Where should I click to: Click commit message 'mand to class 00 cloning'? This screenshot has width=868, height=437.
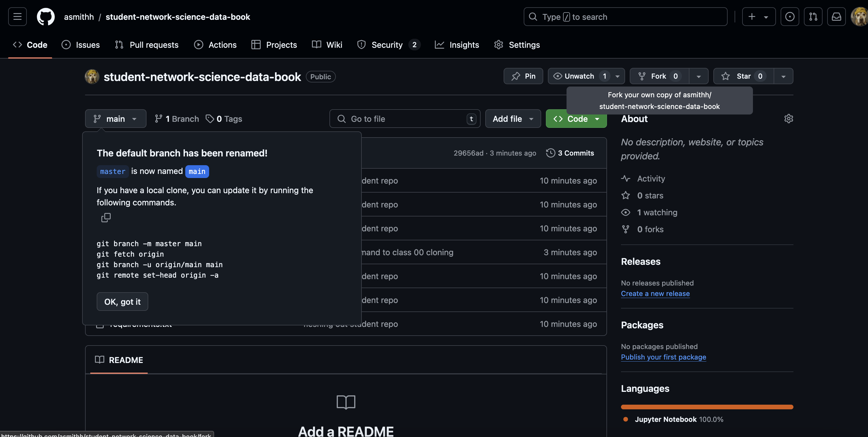tap(407, 252)
